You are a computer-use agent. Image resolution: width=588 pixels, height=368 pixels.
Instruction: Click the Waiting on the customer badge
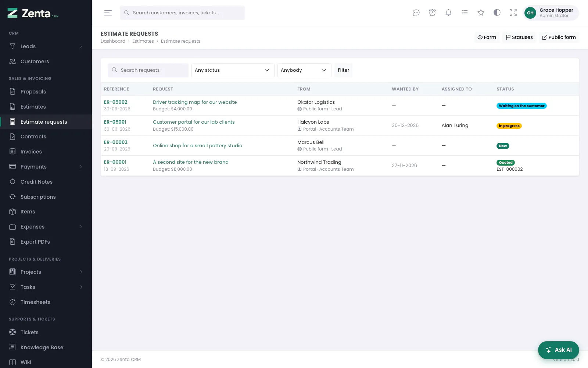[521, 106]
